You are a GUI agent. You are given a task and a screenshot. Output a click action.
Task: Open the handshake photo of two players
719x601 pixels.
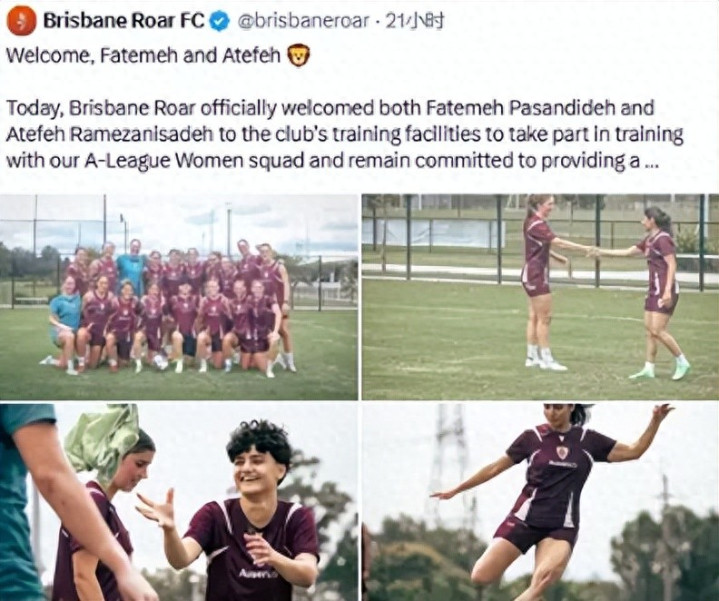click(540, 297)
